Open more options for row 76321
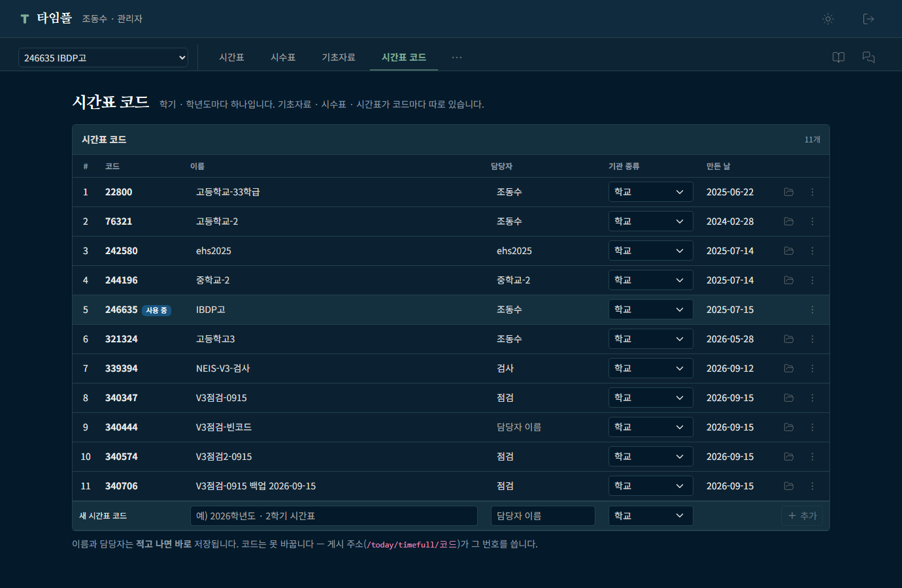The image size is (902, 588). 812,221
